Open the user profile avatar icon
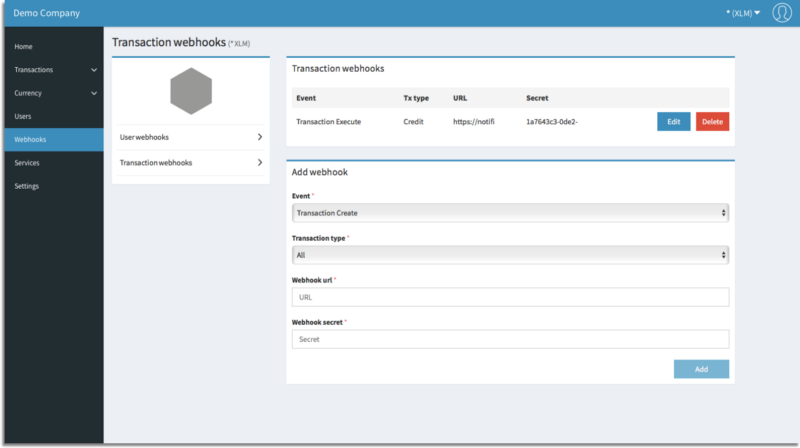The height and width of the screenshot is (448, 800). point(782,13)
